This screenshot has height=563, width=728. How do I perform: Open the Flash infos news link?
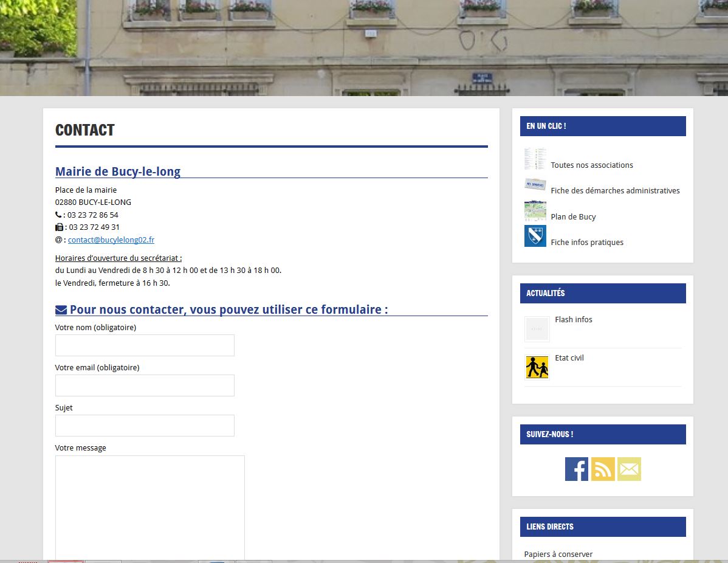point(574,320)
